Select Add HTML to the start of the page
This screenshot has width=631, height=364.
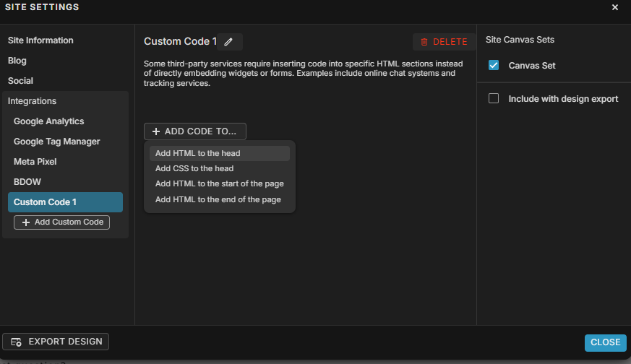point(219,183)
